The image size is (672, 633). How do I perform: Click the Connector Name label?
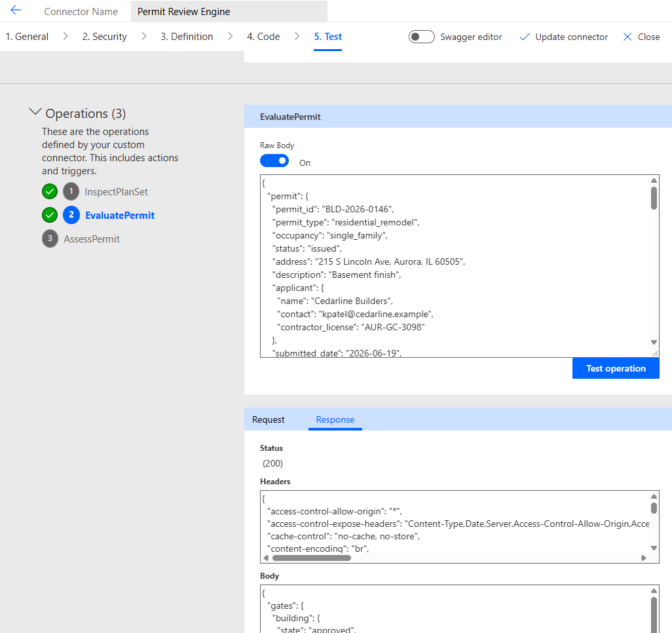click(81, 12)
